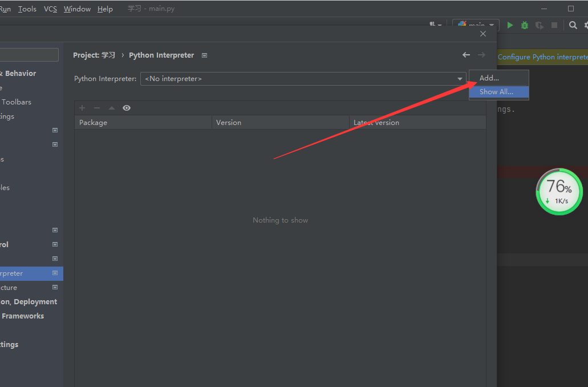Screen dimensions: 588x387
Task: Click the back arrow in settings header
Action: point(466,55)
